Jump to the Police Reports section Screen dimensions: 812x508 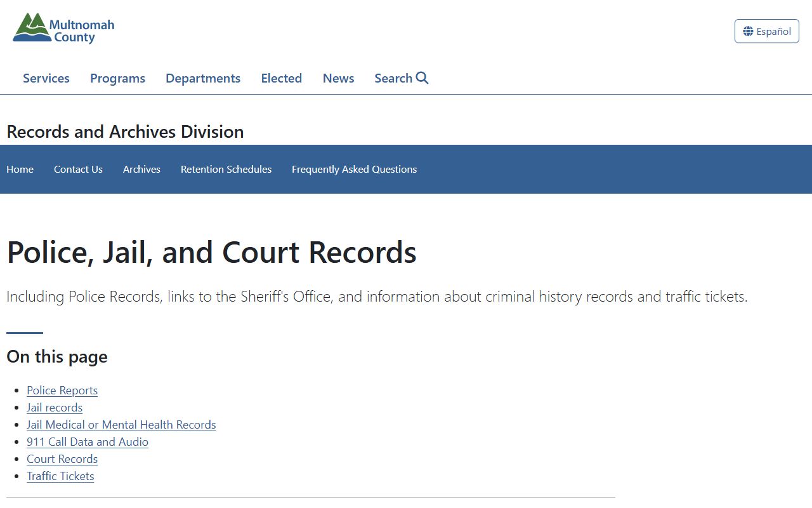62,391
